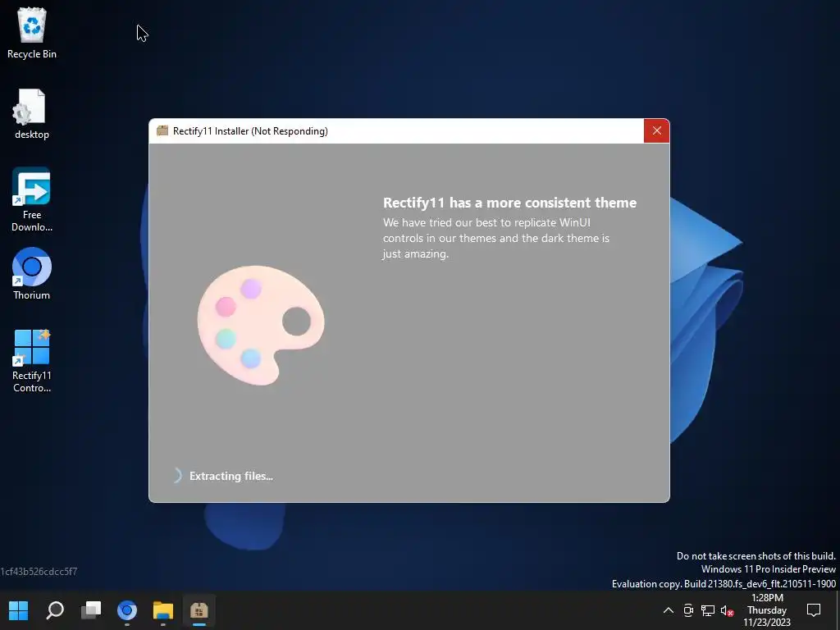This screenshot has width=840, height=630.
Task: Switch to Thorium in the taskbar
Action: pos(127,610)
